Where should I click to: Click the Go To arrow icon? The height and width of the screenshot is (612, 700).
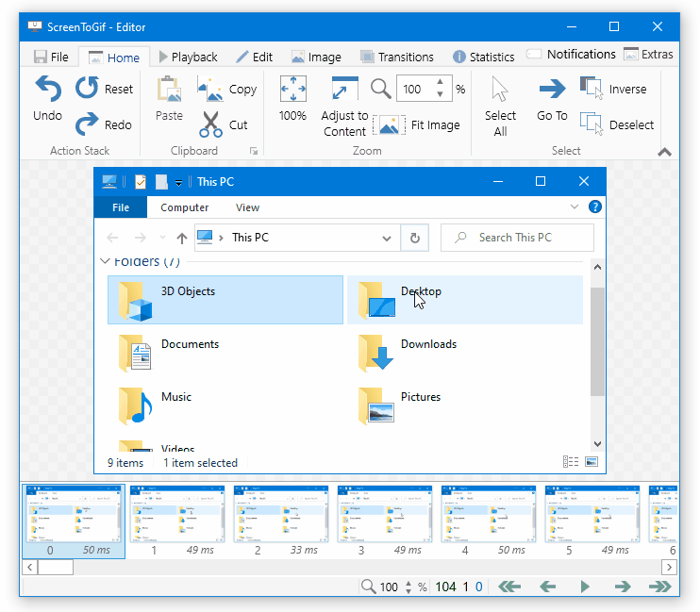click(x=552, y=90)
